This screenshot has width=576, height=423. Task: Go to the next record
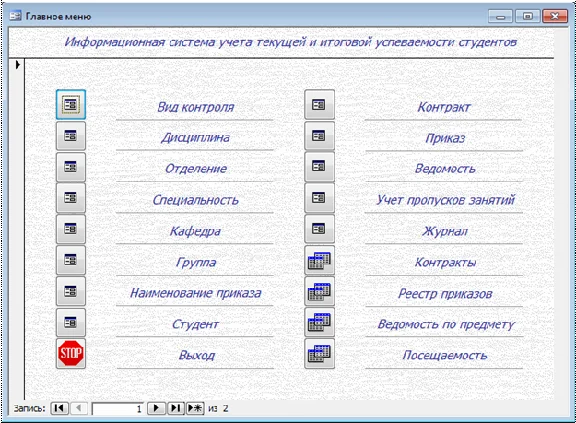point(156,408)
